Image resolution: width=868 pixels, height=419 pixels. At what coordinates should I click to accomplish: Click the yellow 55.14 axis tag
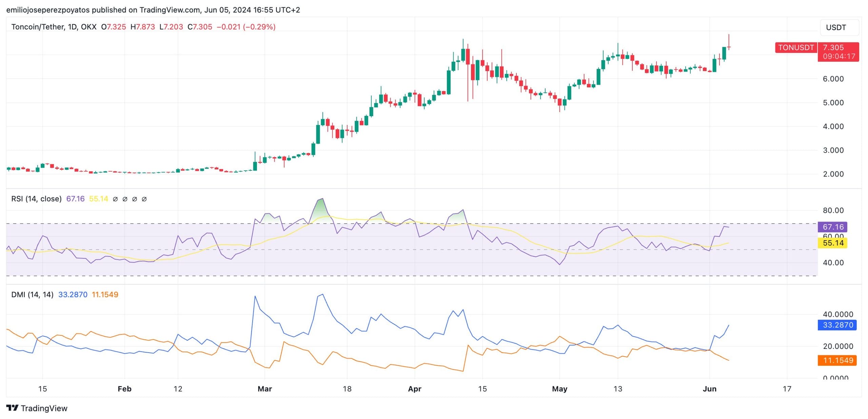[x=832, y=243]
